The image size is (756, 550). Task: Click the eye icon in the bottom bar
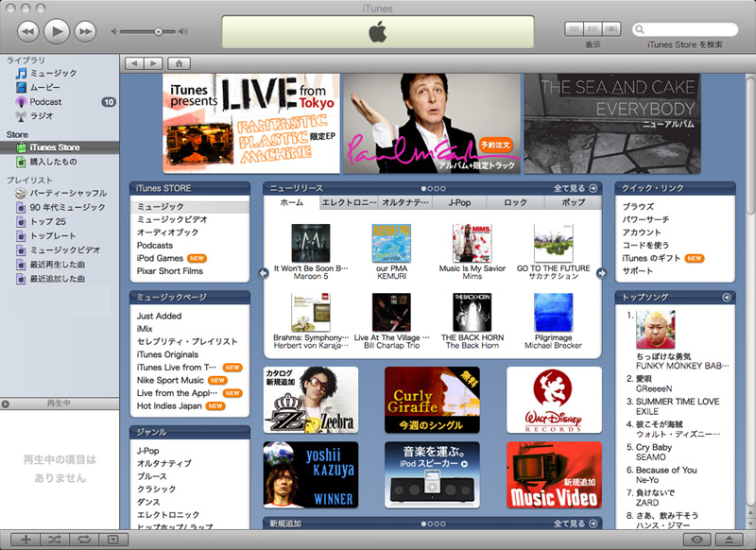(x=697, y=540)
